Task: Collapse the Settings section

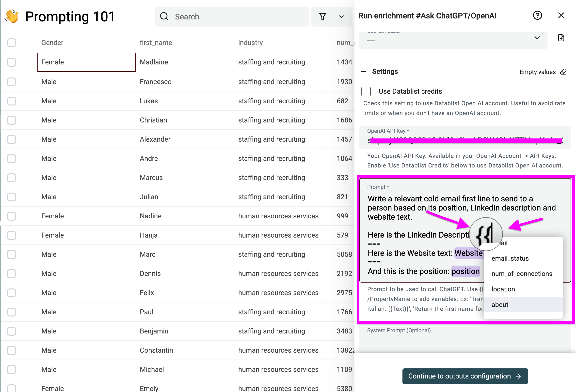Action: (x=363, y=71)
